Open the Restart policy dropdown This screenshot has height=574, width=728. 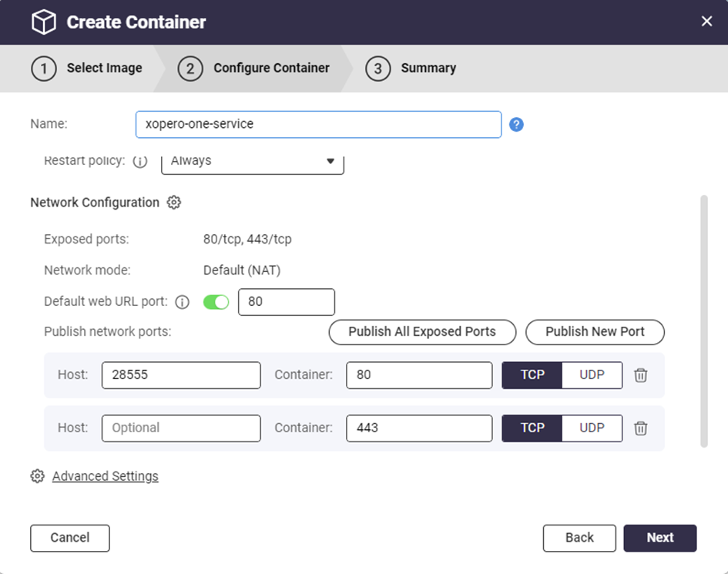tap(252, 162)
